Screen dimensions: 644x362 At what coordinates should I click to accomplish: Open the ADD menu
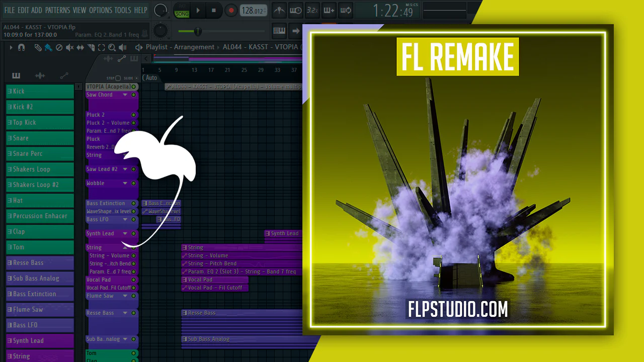pyautogui.click(x=37, y=10)
